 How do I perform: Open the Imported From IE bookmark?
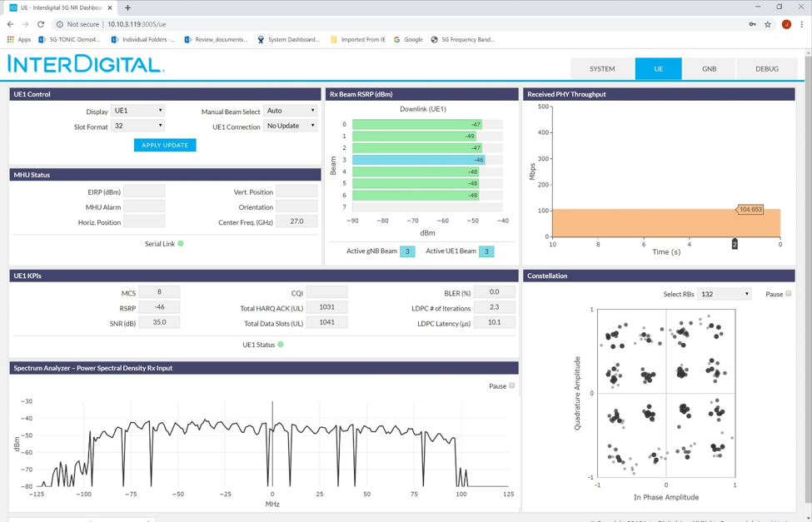pos(358,39)
